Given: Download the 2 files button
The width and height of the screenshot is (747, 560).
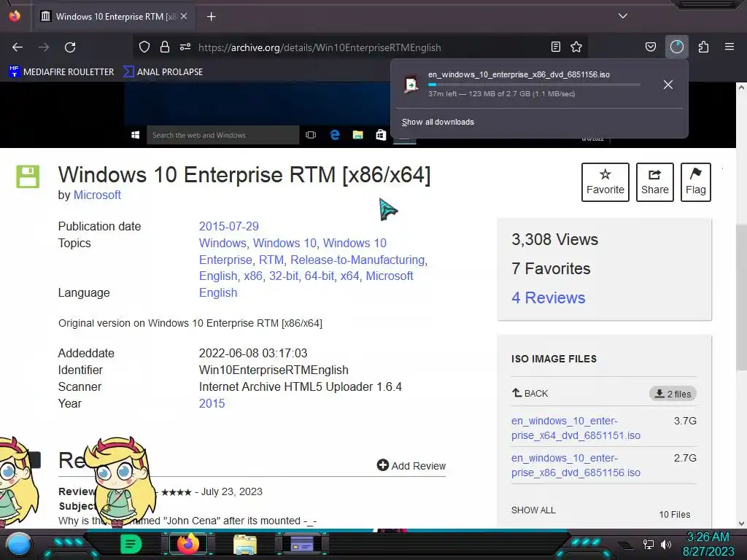Looking at the screenshot, I should 673,394.
